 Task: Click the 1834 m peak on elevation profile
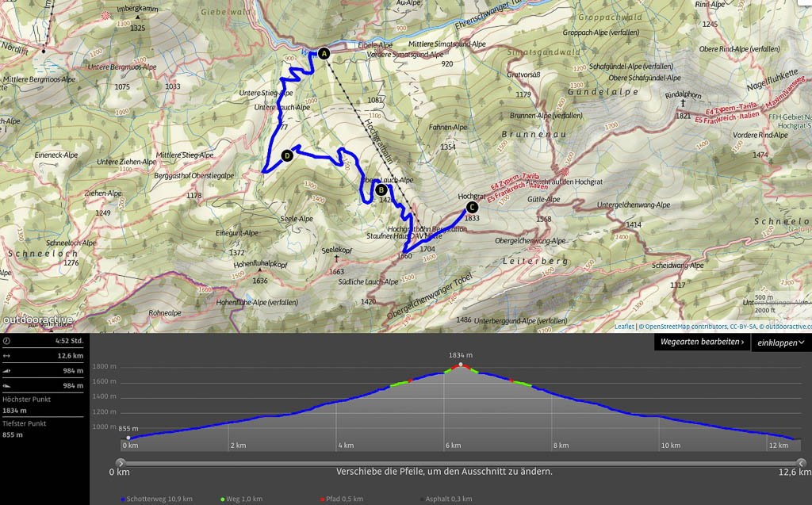[461, 365]
